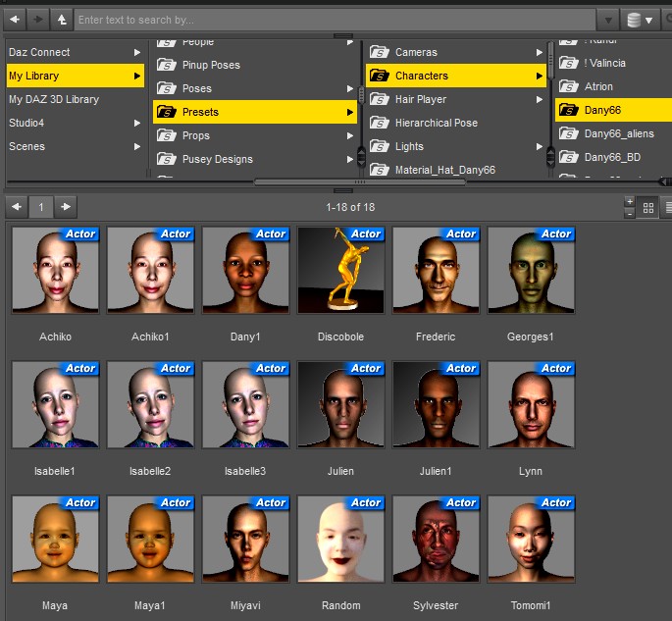Screen dimensions: 672x621
Task: Select the Dany66 folder
Action: pyautogui.click(x=613, y=110)
